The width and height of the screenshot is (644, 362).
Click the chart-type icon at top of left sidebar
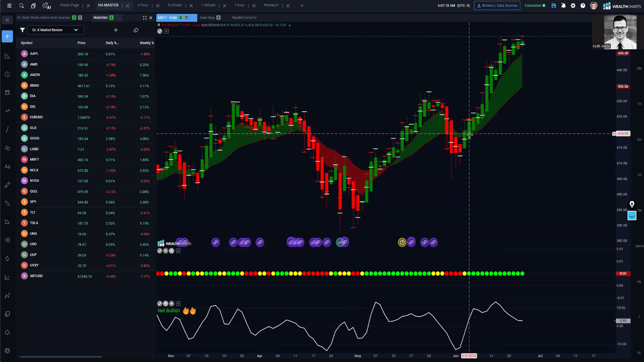7,56
